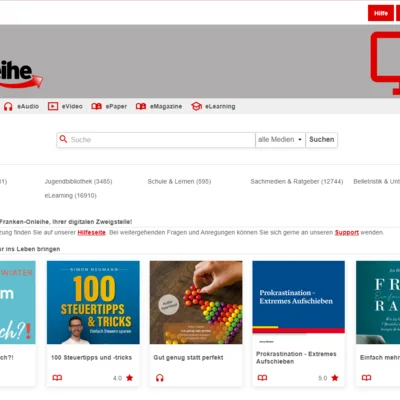Click the eMagazine book icon
The width and height of the screenshot is (400, 400).
(141, 106)
